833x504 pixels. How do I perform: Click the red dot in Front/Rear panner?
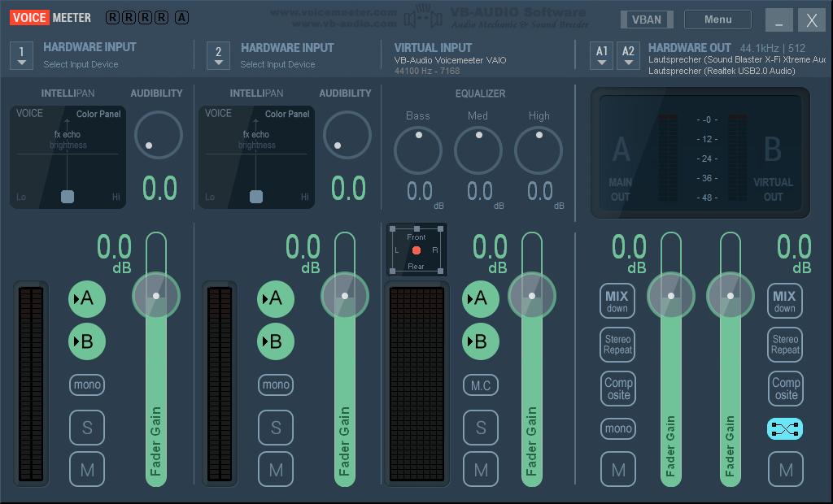coord(416,250)
